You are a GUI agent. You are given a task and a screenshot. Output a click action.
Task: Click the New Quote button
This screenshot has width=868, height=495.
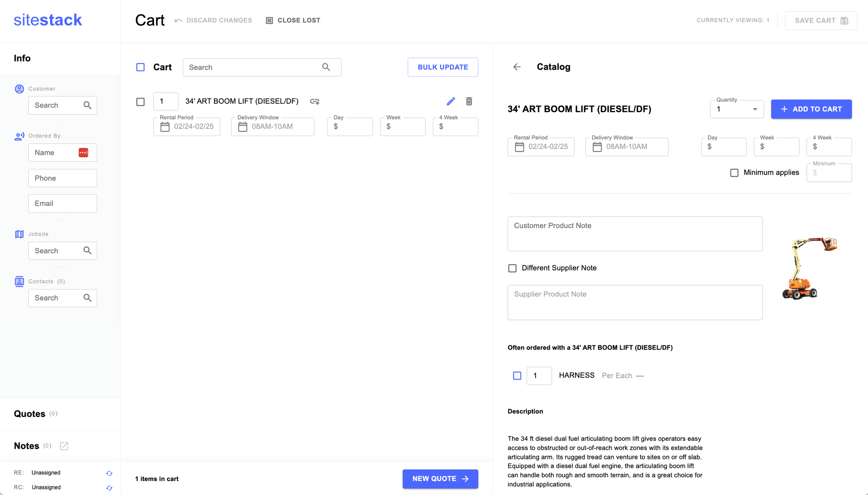[440, 479]
